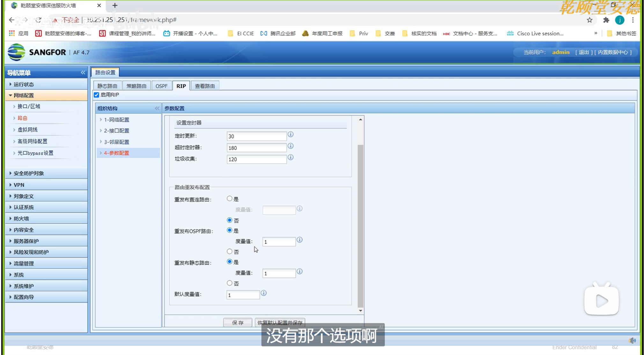Viewport: 644px width, 355px height.
Task: Collapse the 导航菜单 sidebar with double-arrow icon
Action: tap(83, 73)
